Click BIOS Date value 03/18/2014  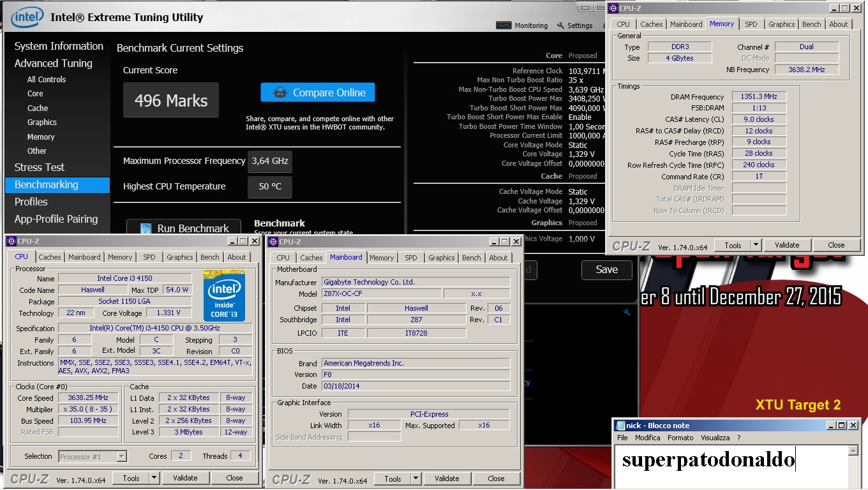point(416,386)
